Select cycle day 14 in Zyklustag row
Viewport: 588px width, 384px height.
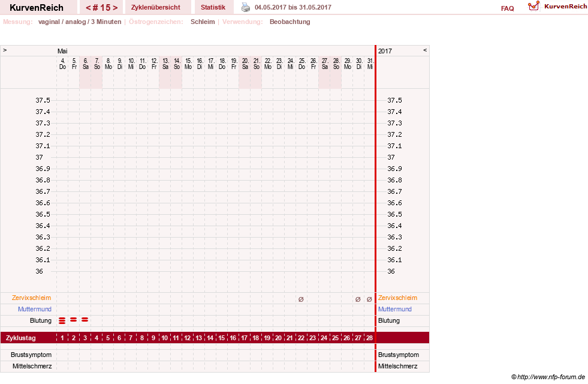210,338
